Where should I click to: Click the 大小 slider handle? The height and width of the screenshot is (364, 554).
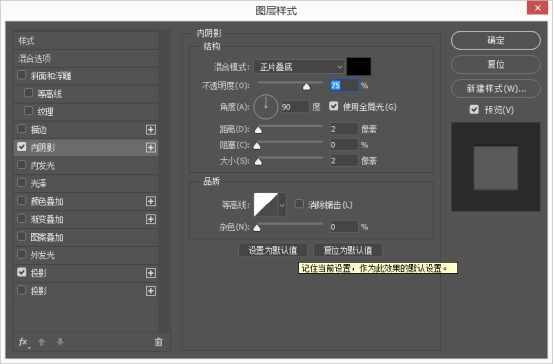coord(258,162)
